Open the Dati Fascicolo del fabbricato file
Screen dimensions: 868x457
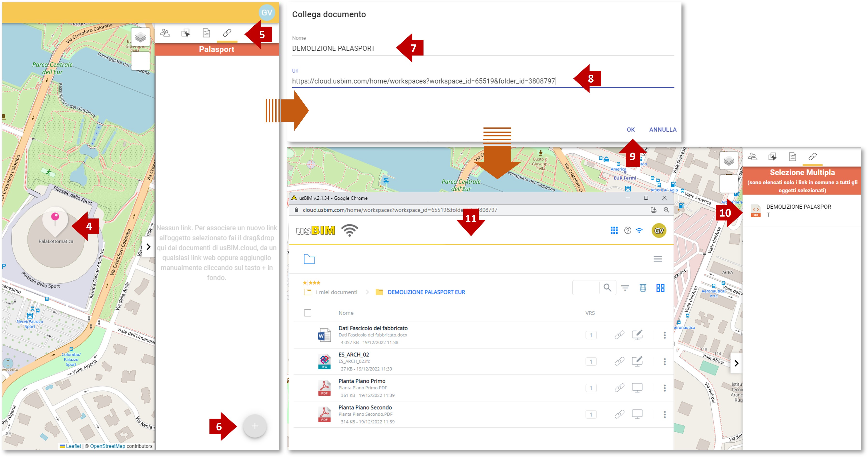click(373, 328)
